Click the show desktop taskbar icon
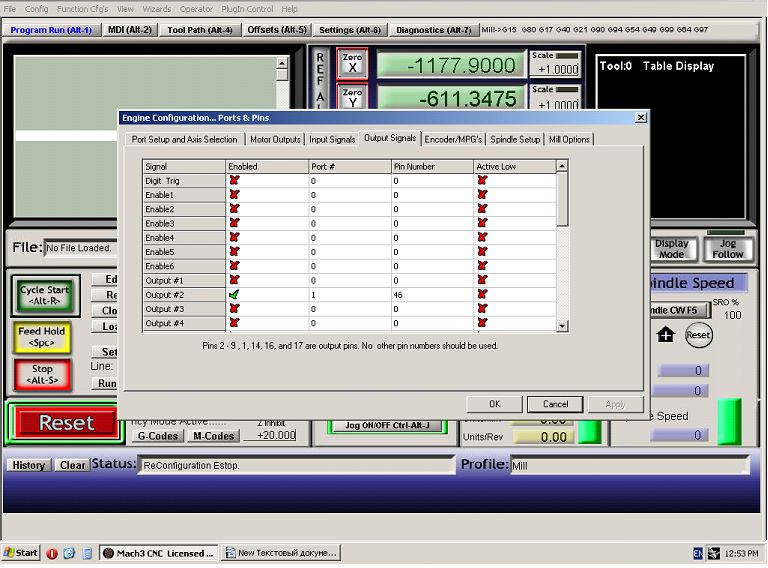The image size is (768, 568). [87, 553]
